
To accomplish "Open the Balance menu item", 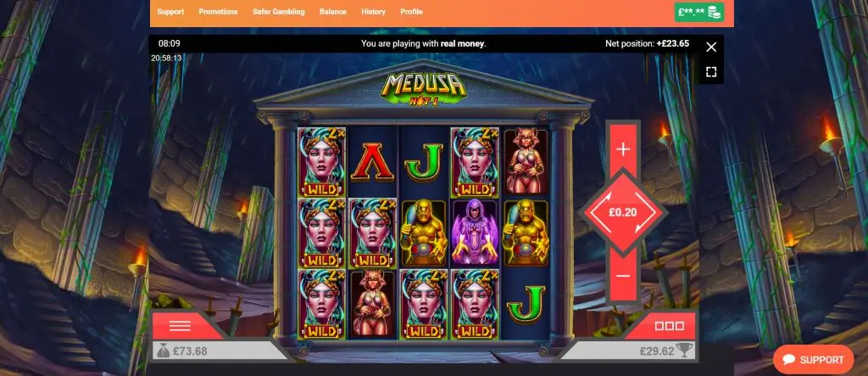I will tap(332, 12).
